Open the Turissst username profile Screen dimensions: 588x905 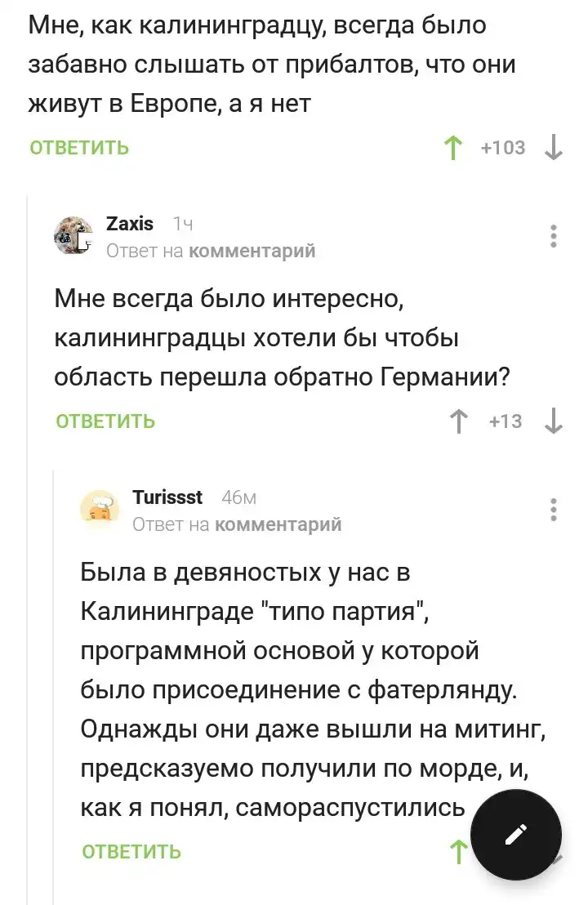tap(167, 497)
